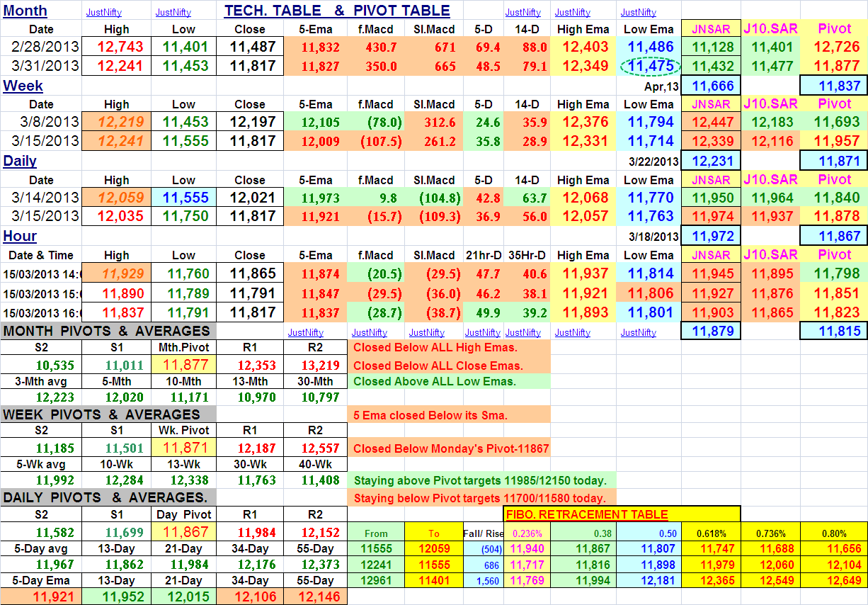The width and height of the screenshot is (868, 605).
Task: Select the 2/28/2013 date cell
Action: tap(41, 47)
